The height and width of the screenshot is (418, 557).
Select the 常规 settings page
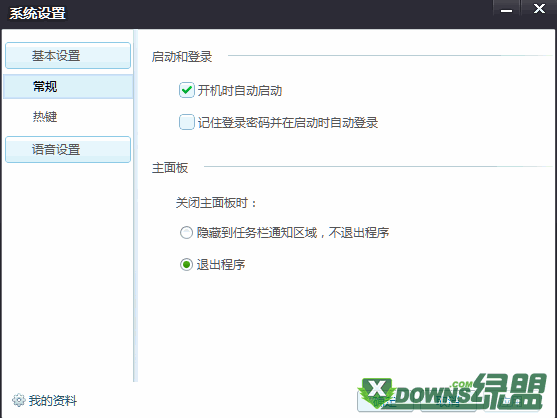coord(68,86)
